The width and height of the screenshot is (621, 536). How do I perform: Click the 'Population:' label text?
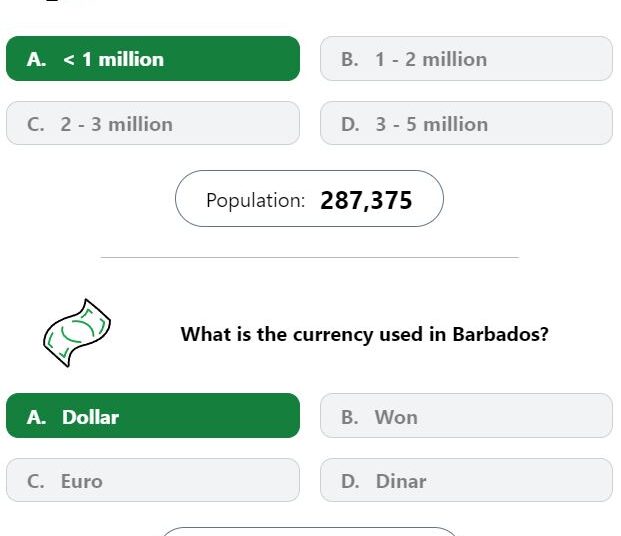click(x=255, y=200)
